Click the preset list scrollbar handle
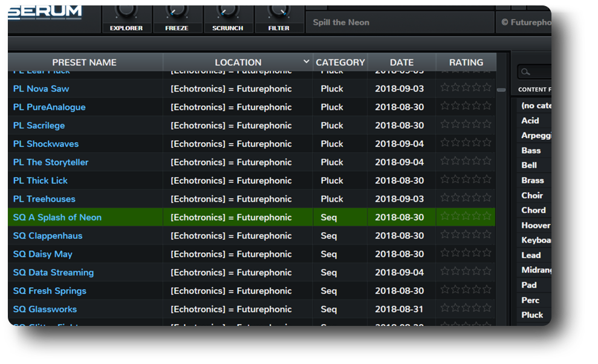This screenshot has width=598, height=364. [x=501, y=90]
